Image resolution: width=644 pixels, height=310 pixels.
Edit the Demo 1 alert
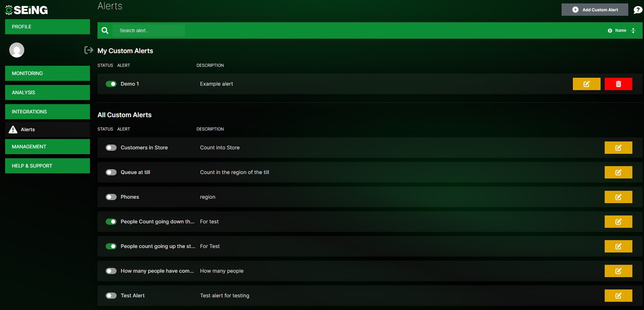tap(586, 84)
